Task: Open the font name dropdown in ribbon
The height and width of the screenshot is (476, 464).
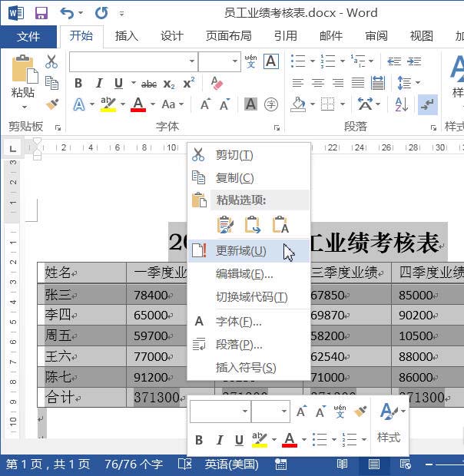Action: 134,62
